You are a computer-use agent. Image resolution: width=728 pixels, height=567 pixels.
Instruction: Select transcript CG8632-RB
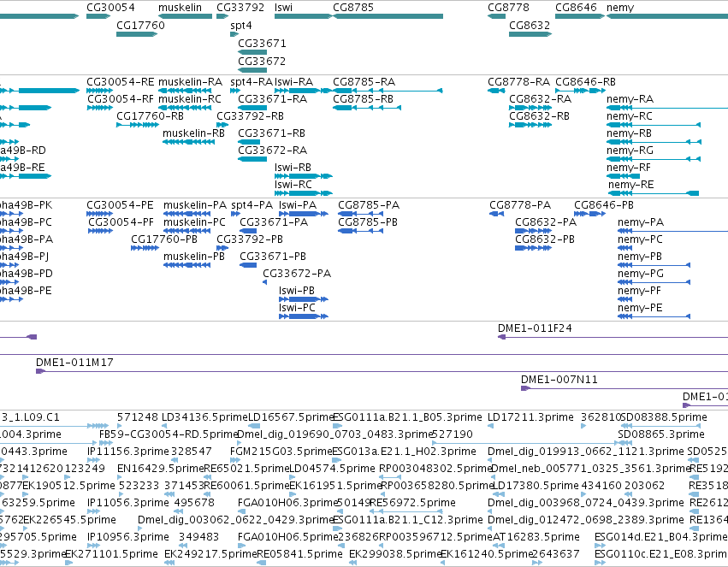pos(539,116)
